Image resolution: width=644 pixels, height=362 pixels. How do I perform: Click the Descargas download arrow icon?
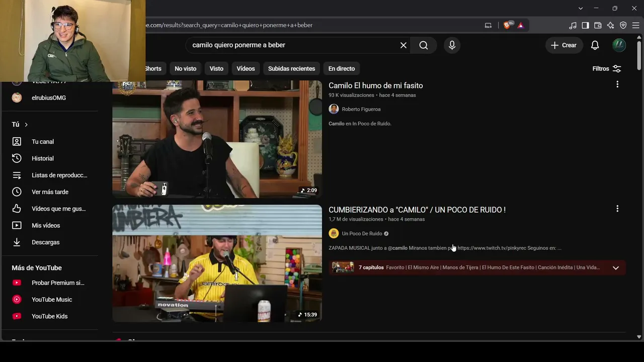pos(17,242)
